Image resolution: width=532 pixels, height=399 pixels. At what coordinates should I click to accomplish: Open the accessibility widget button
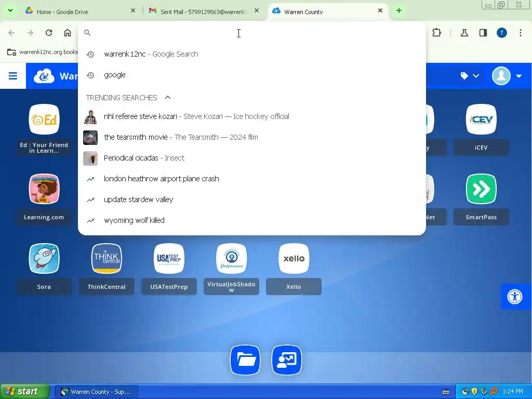click(x=515, y=297)
